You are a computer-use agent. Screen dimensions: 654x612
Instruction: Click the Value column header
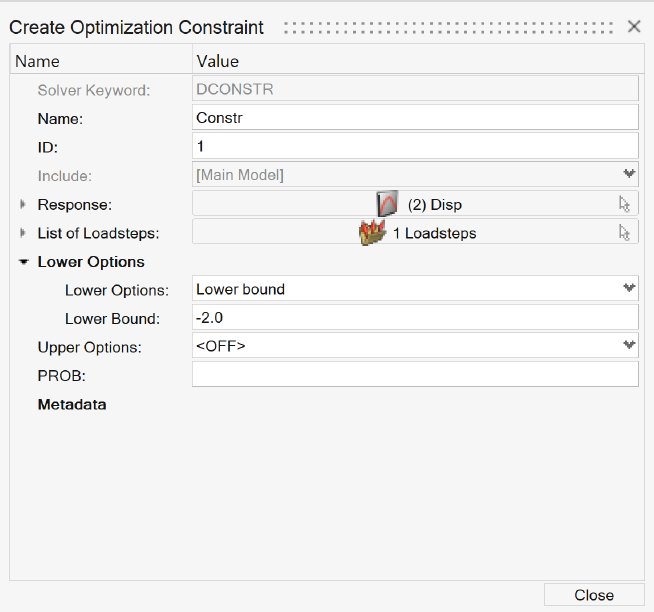(x=218, y=61)
